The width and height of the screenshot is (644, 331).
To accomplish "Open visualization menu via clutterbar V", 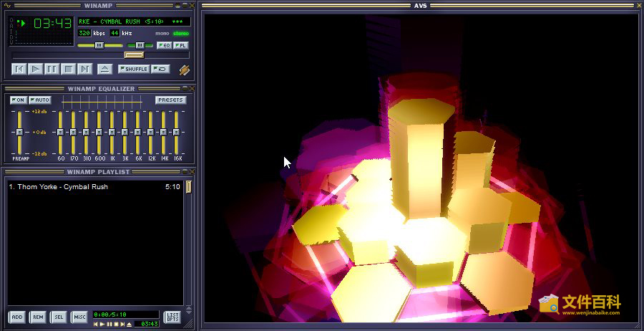I will (11, 42).
